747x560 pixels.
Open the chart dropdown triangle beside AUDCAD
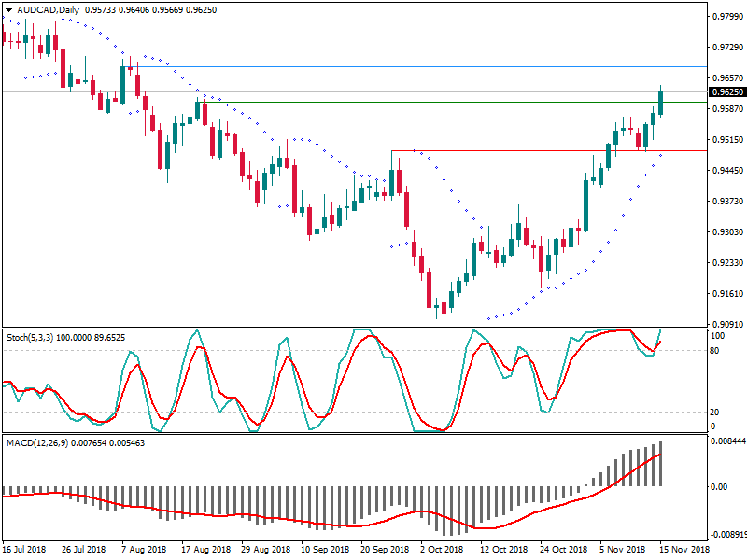8,10
